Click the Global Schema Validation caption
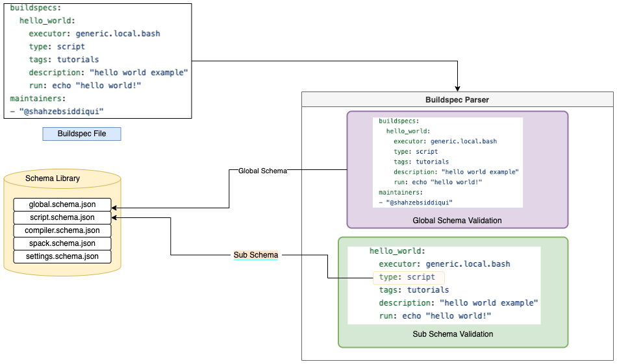Image resolution: width=617 pixels, height=364 pixels. tap(457, 221)
